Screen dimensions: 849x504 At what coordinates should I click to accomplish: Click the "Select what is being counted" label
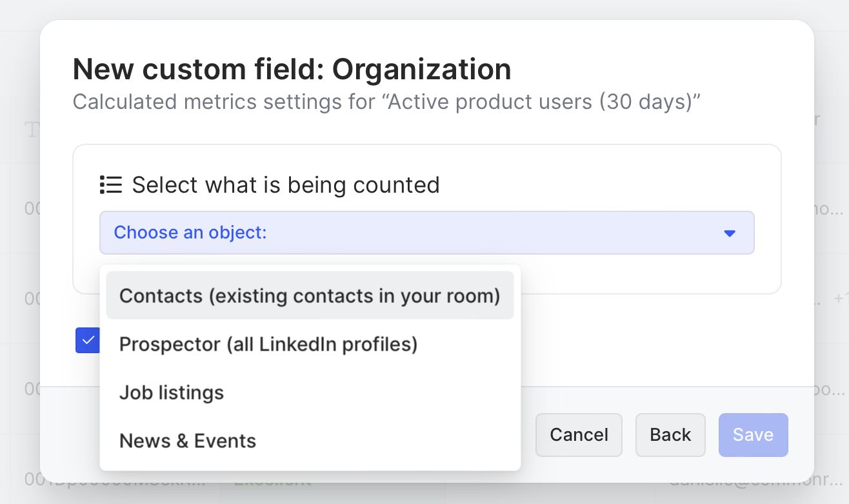tap(286, 185)
